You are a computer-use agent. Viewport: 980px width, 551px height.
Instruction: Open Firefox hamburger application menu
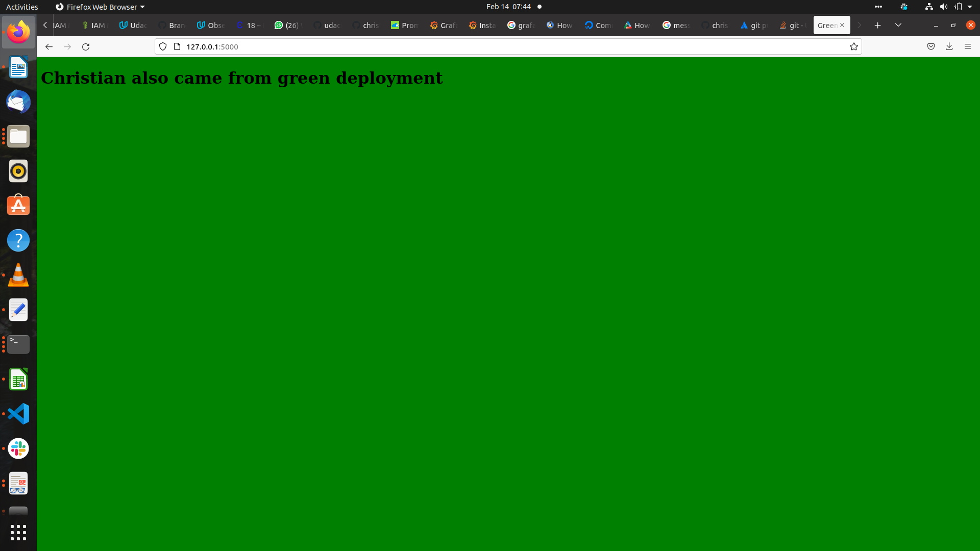click(968, 47)
